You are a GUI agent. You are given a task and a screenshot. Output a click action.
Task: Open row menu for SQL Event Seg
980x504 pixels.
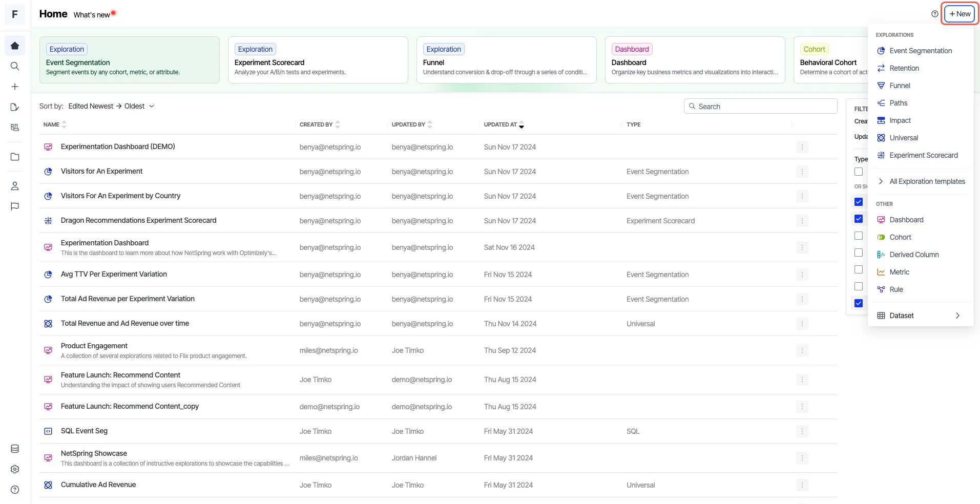[802, 431]
